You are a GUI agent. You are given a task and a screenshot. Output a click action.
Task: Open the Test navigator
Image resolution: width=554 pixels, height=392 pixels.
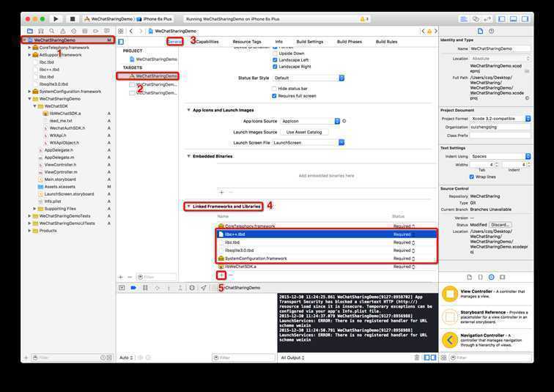click(74, 31)
